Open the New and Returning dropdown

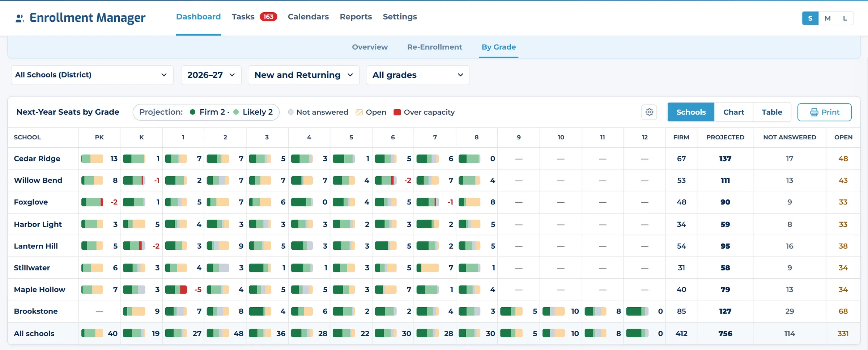(304, 75)
